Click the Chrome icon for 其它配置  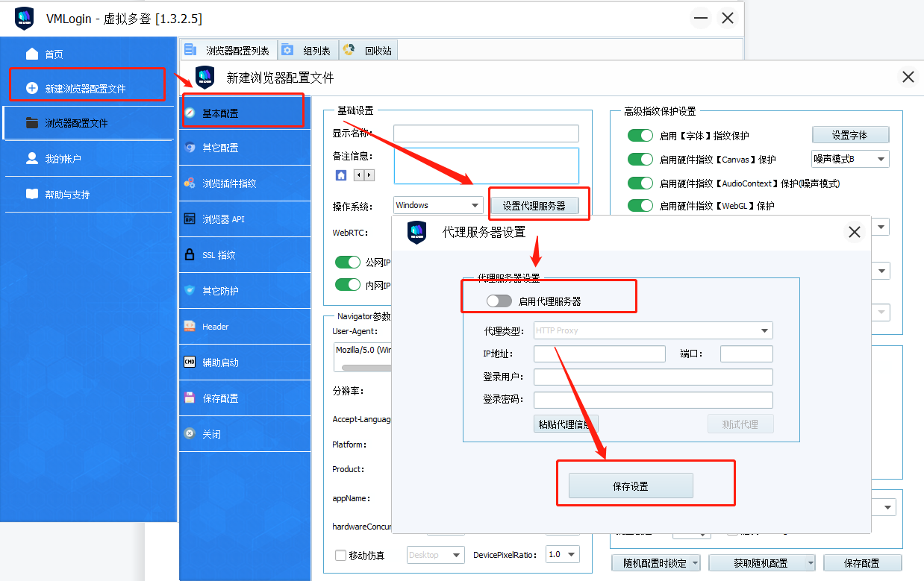click(x=190, y=148)
